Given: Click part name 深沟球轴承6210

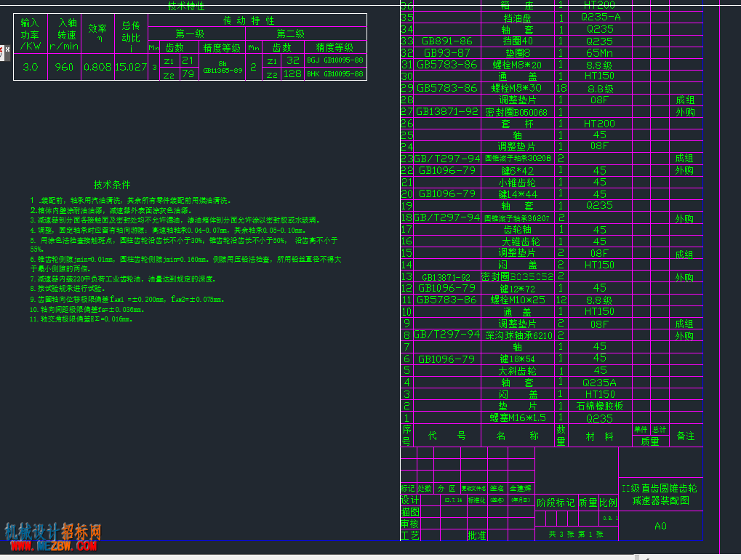Looking at the screenshot, I should [518, 335].
